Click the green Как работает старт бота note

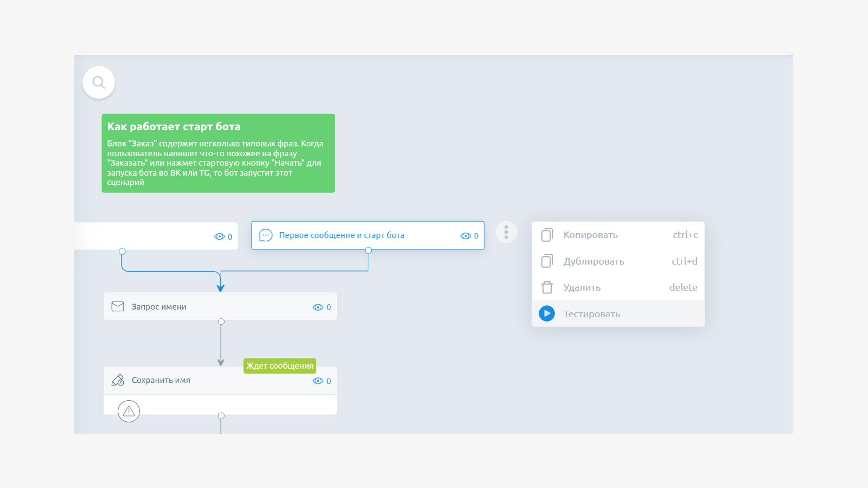[219, 153]
